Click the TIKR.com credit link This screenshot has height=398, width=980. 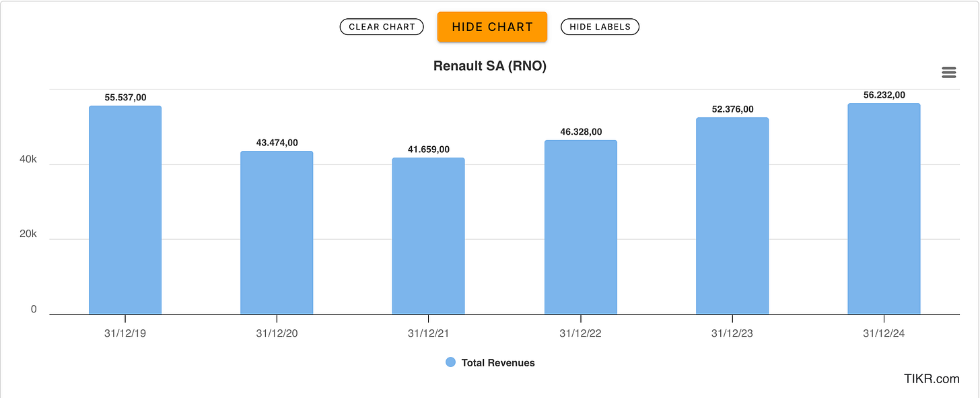(932, 379)
